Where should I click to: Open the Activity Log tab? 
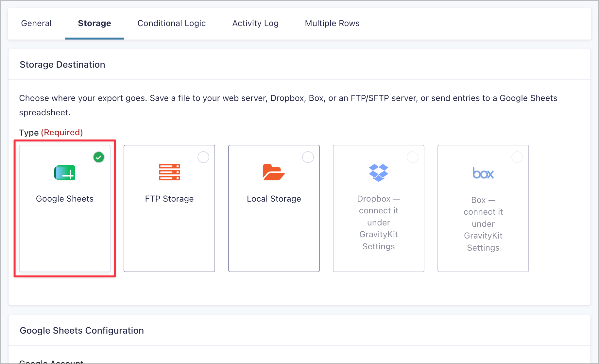tap(255, 24)
